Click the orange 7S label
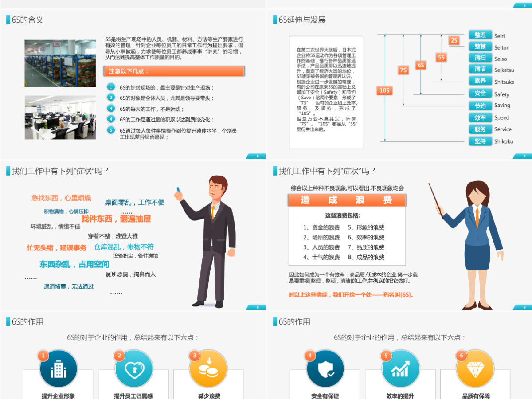 click(403, 70)
